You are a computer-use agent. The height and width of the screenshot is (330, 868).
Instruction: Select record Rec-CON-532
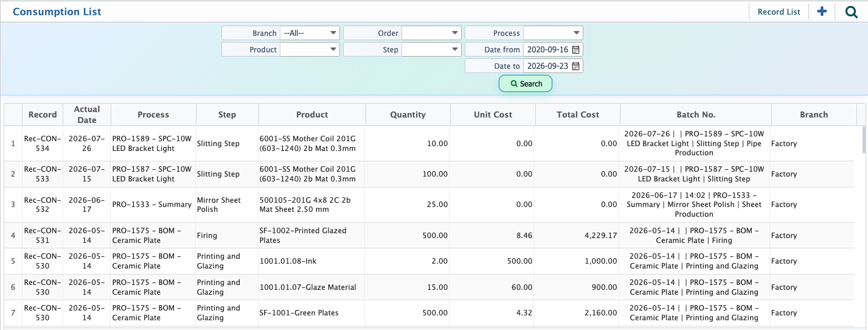point(43,205)
